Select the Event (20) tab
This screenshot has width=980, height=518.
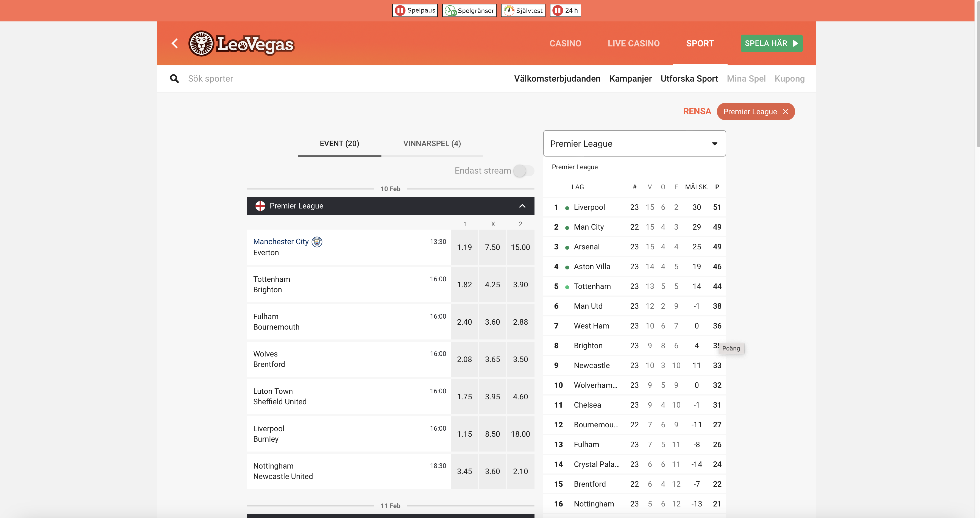[x=339, y=143]
